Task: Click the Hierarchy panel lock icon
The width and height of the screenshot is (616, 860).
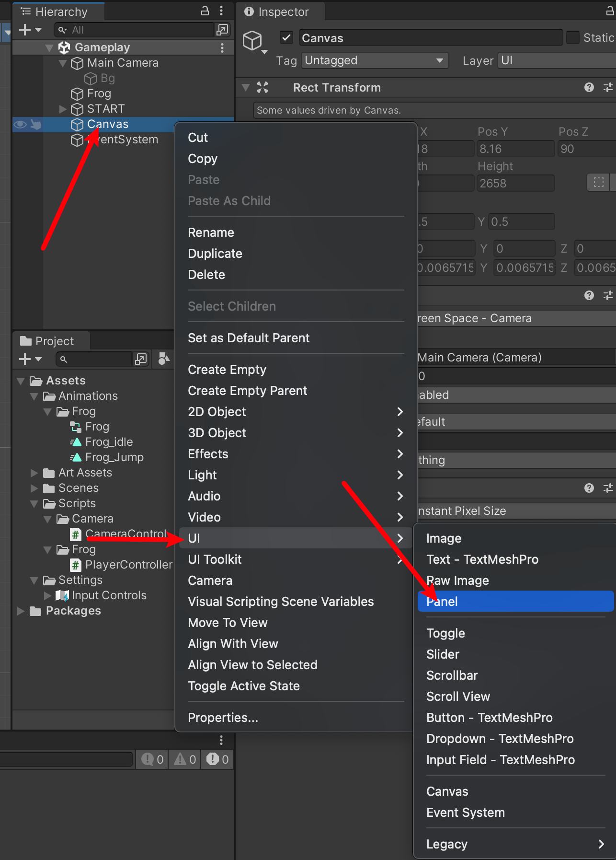Action: click(205, 11)
